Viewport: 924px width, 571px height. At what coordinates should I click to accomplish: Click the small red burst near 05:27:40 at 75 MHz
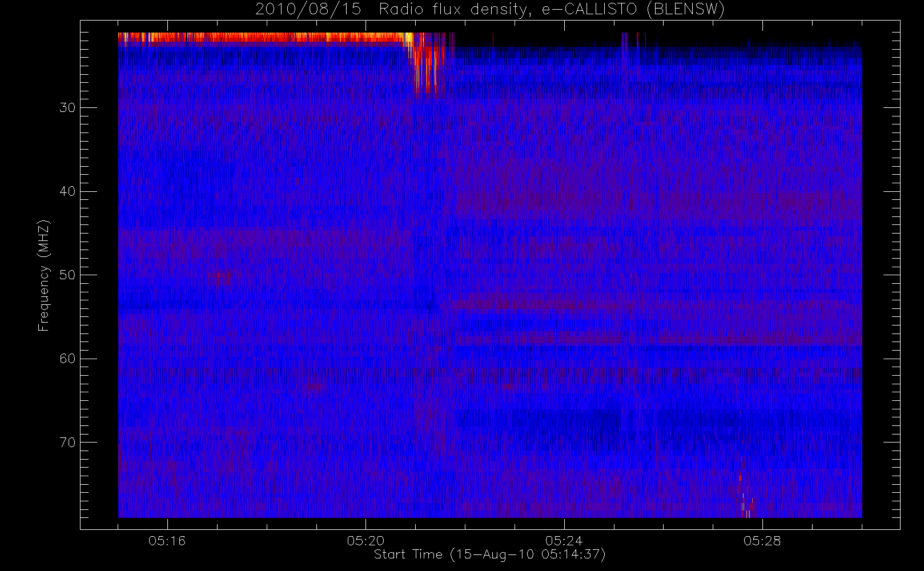[x=745, y=486]
